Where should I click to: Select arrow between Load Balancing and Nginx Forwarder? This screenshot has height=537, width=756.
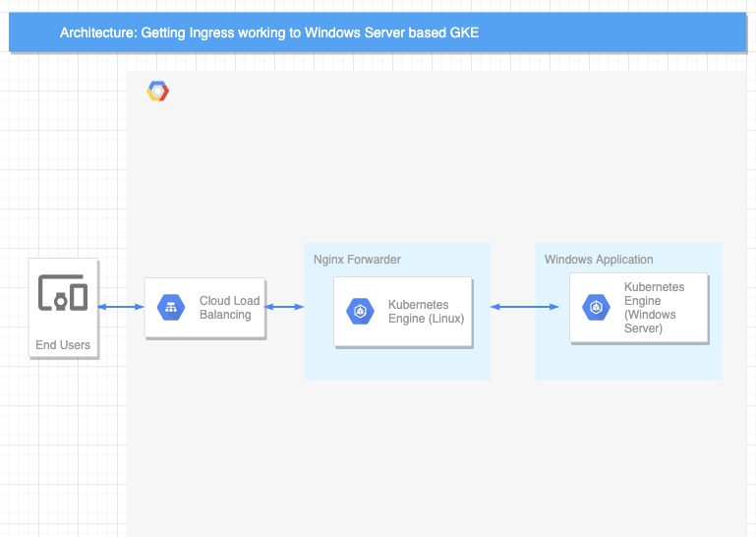284,307
